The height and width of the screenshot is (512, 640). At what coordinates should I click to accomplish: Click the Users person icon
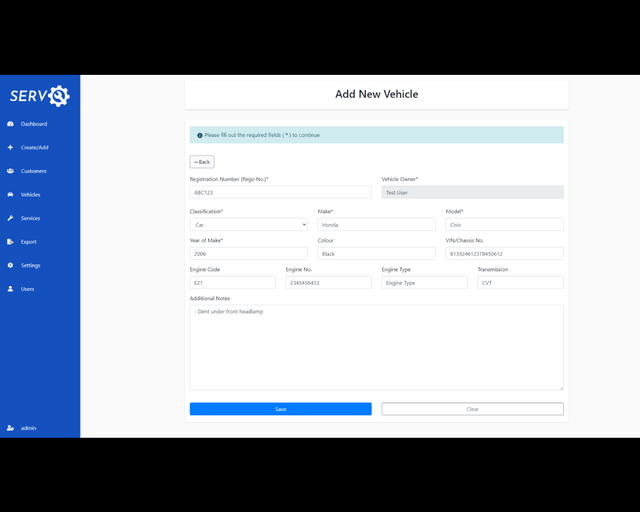(x=10, y=289)
